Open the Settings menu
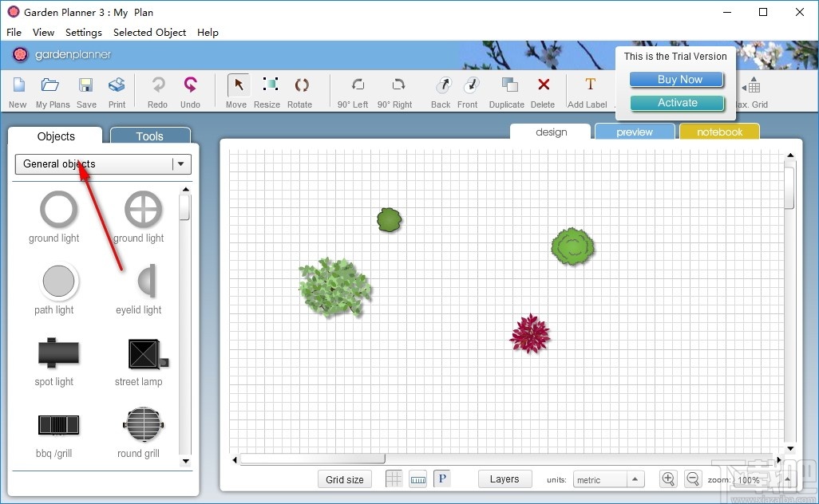The image size is (819, 504). (83, 33)
